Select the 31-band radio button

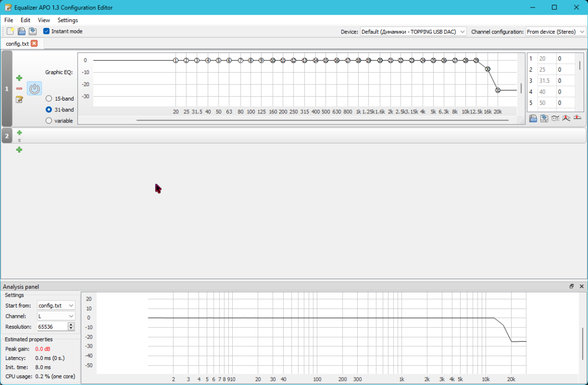pyautogui.click(x=49, y=110)
